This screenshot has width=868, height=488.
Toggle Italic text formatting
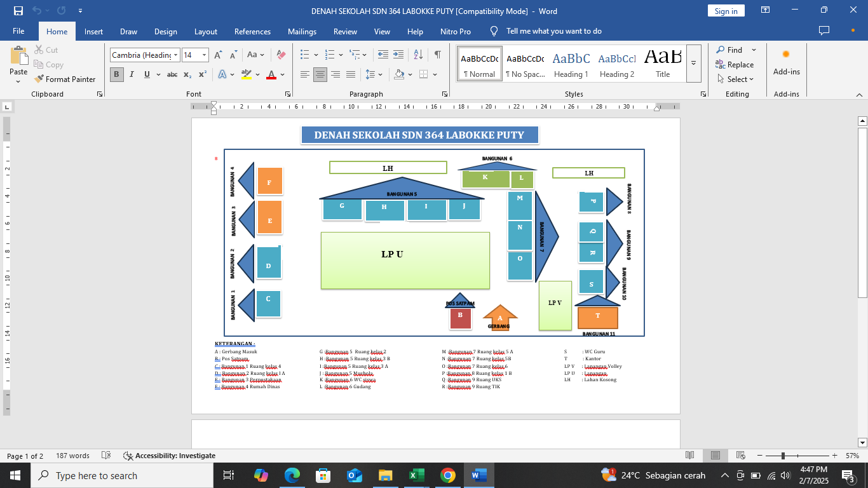click(132, 74)
